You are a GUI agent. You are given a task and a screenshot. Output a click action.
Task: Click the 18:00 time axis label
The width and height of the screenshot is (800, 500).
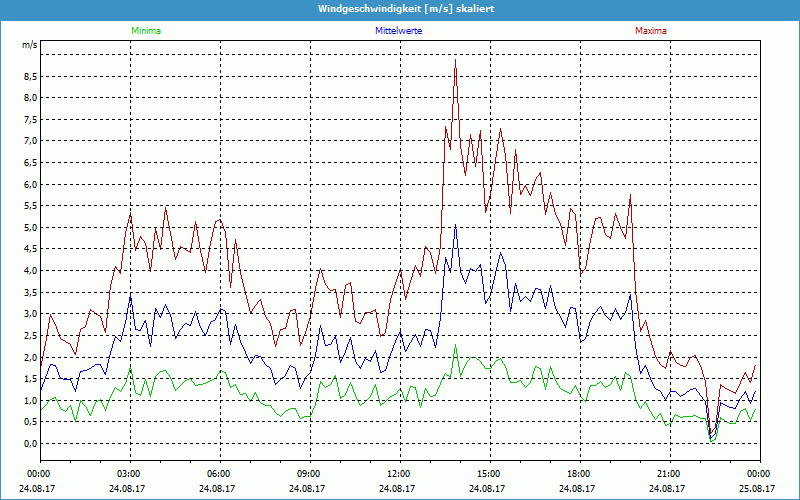tap(580, 474)
